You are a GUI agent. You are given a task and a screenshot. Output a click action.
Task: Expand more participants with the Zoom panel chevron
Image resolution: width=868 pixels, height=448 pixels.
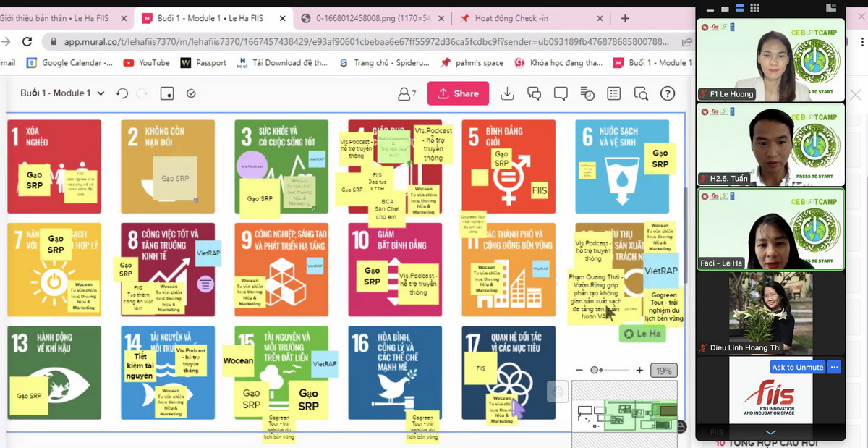point(770,433)
